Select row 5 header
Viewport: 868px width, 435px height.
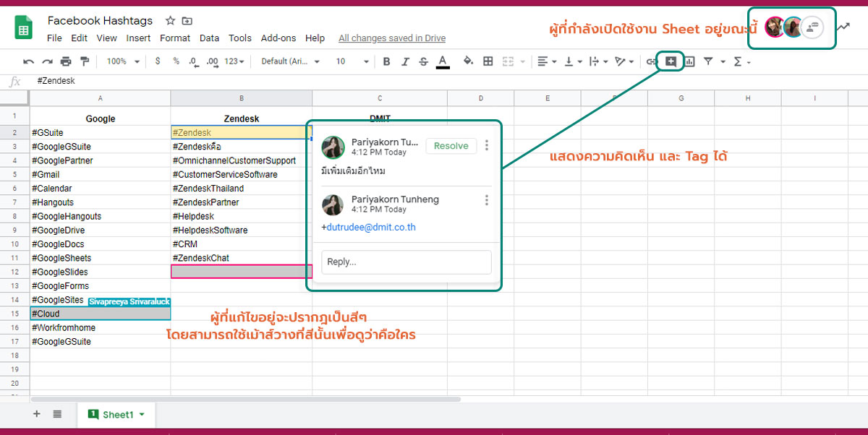[x=14, y=174]
